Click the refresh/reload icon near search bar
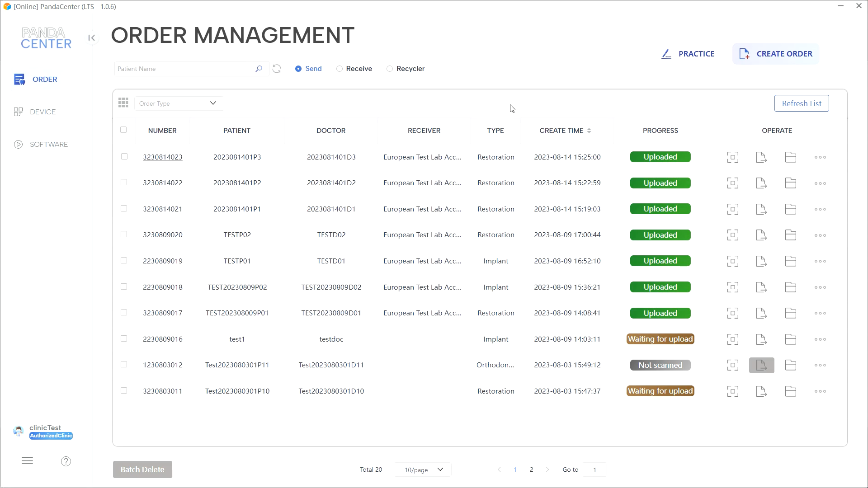This screenshot has width=868, height=488. tap(277, 68)
